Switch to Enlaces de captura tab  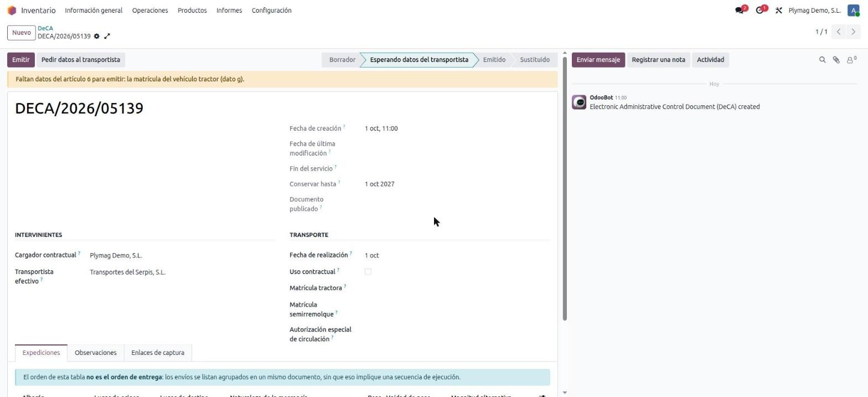(158, 353)
